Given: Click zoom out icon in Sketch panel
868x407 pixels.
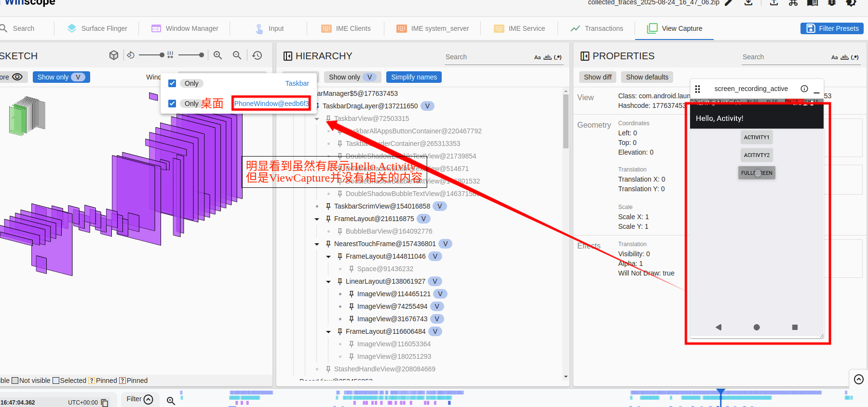Looking at the screenshot, I should tap(237, 55).
